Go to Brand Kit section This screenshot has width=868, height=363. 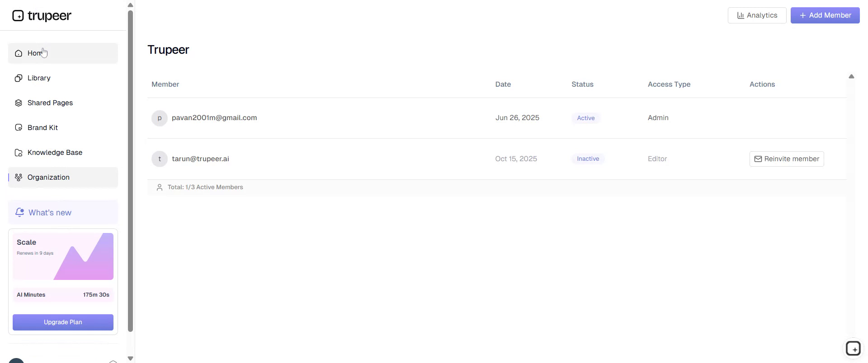point(63,128)
